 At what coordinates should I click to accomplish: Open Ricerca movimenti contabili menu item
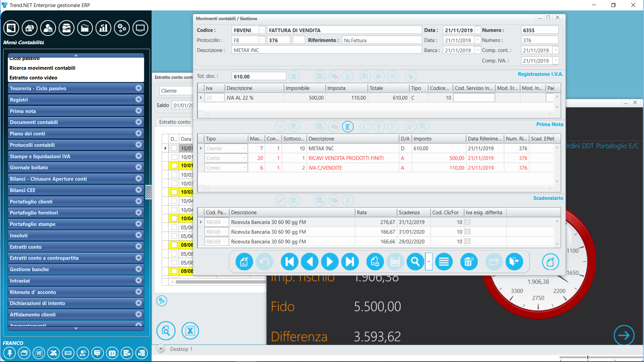click(42, 68)
